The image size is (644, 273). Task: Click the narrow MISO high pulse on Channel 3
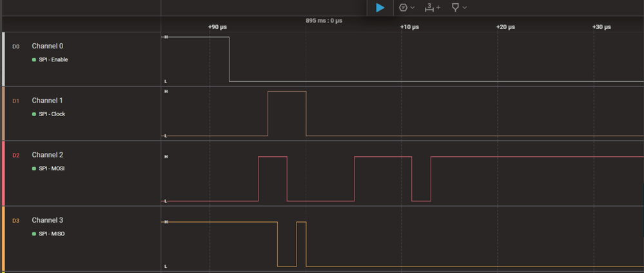(301, 244)
